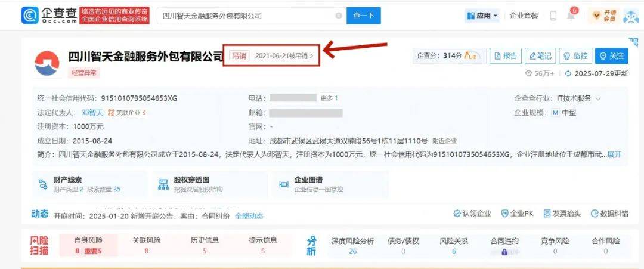The height and width of the screenshot is (269, 644).
Task: Expand the IT技术服务 industry dropdown
Action: point(578,98)
